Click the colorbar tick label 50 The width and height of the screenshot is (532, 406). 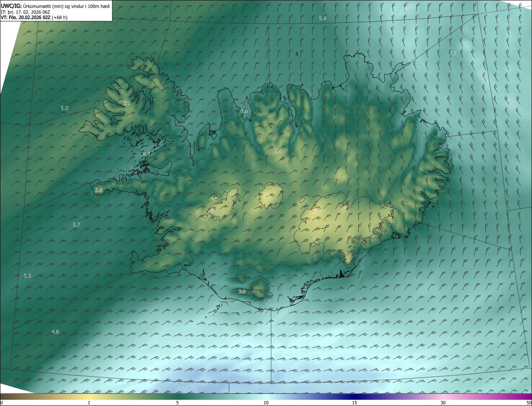tap(529, 403)
